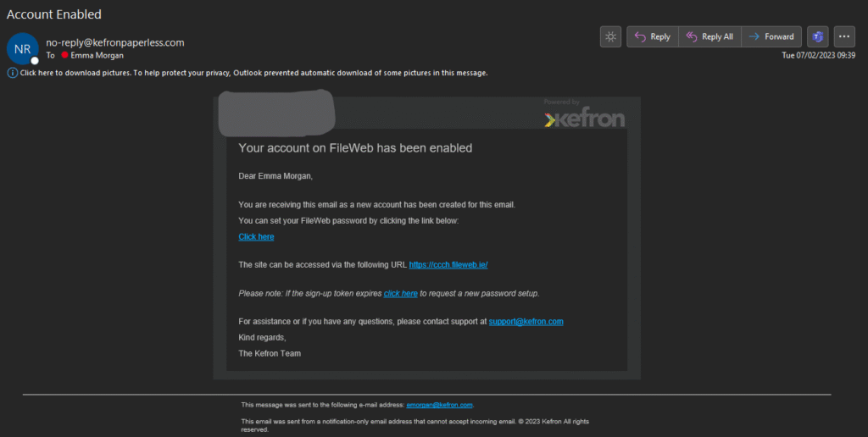
Task: Click the italic 'click here' token renewal link
Action: point(400,294)
